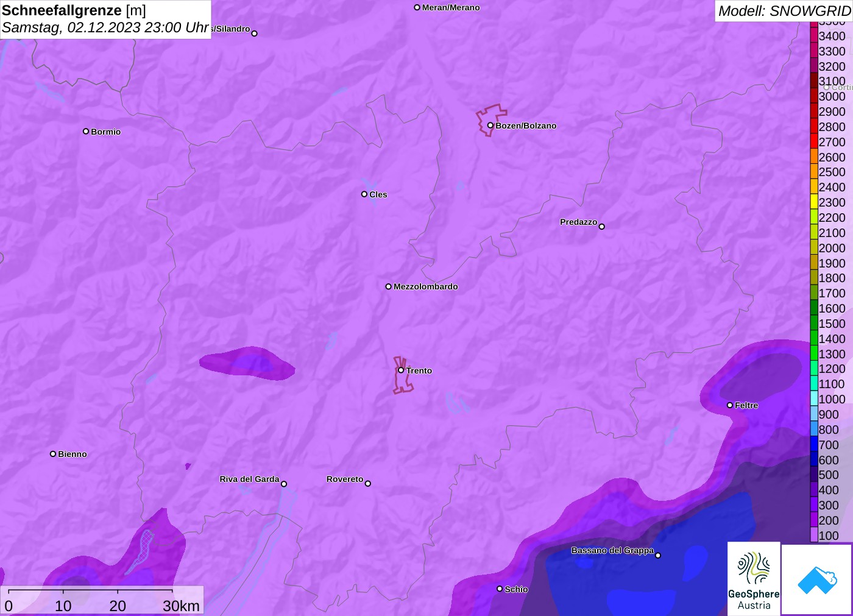Viewport: 853px width, 616px height.
Task: Click the Bienno location marker dot
Action: pos(53,454)
